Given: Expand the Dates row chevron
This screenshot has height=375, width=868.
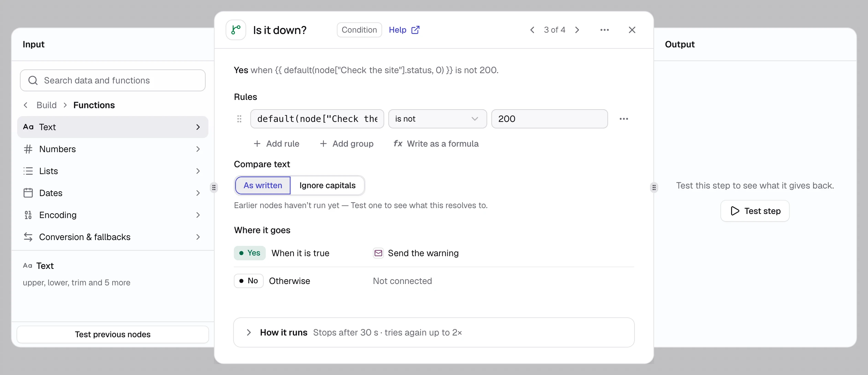Looking at the screenshot, I should pos(198,193).
